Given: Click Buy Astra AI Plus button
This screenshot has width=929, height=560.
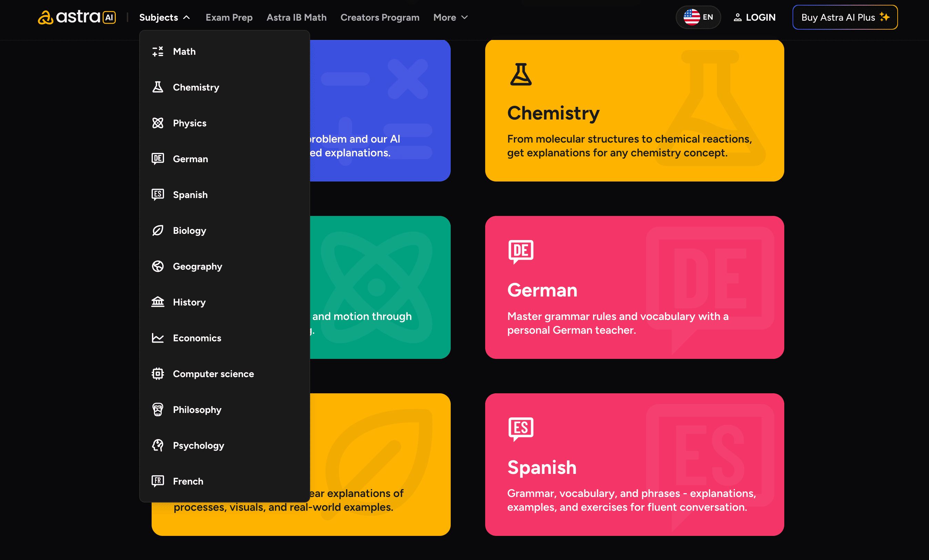Looking at the screenshot, I should pyautogui.click(x=845, y=17).
